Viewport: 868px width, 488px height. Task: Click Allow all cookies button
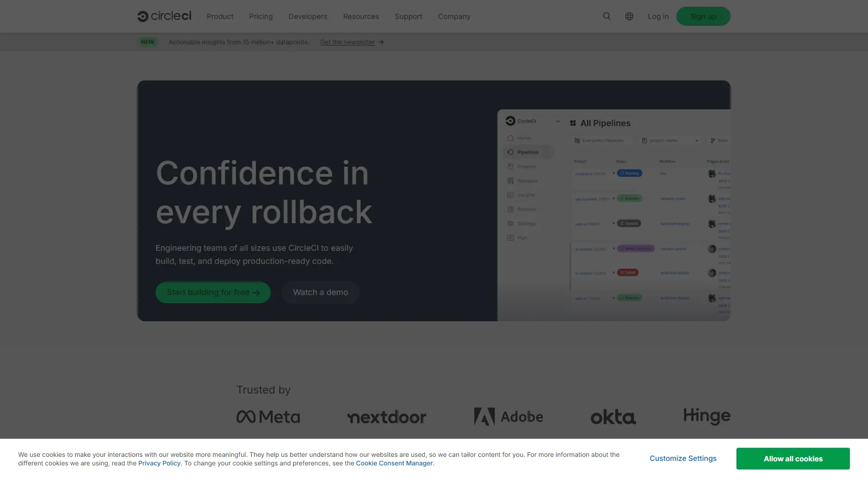coord(793,459)
